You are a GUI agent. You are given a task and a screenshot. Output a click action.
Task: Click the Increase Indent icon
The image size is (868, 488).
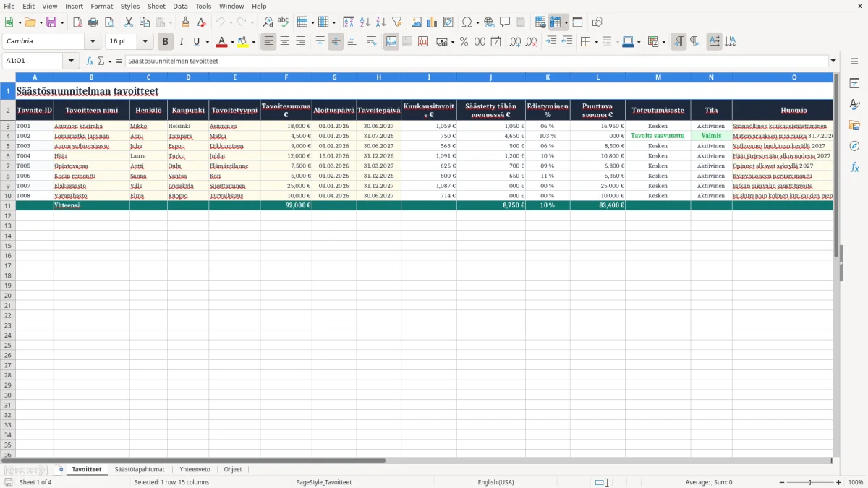coord(551,42)
